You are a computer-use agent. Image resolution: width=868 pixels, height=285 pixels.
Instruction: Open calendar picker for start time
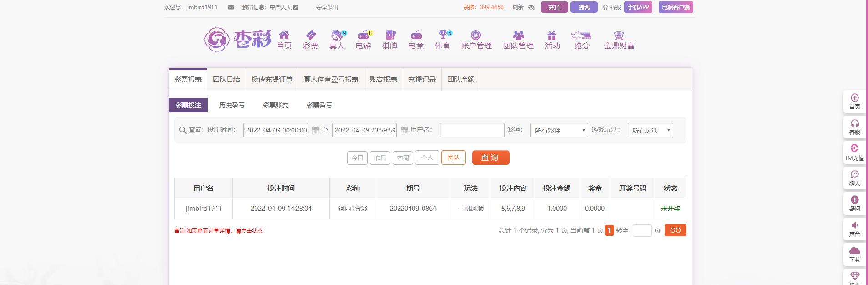315,131
